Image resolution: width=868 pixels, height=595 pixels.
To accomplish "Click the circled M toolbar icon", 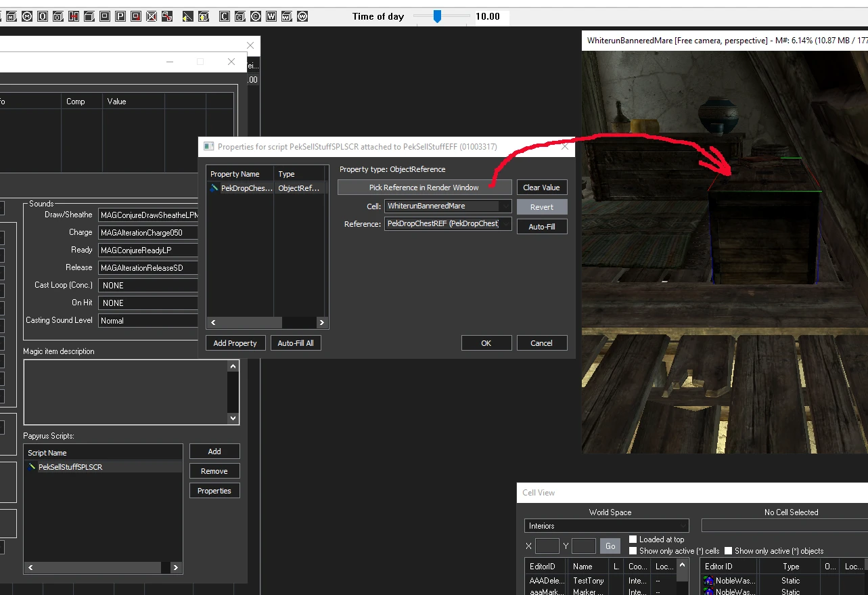I will (x=27, y=16).
